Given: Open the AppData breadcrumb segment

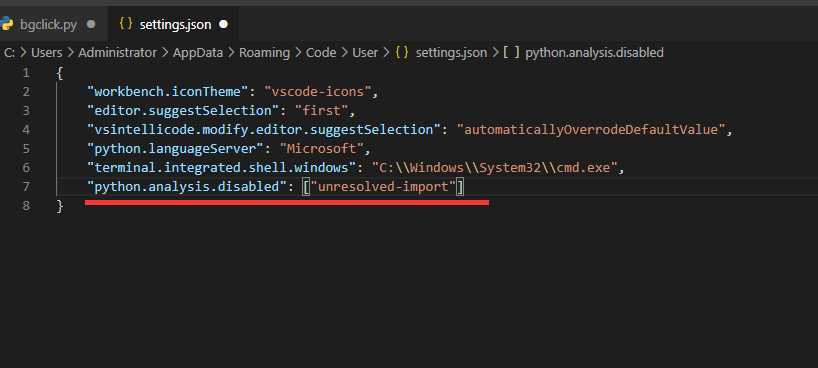Looking at the screenshot, I should (198, 53).
